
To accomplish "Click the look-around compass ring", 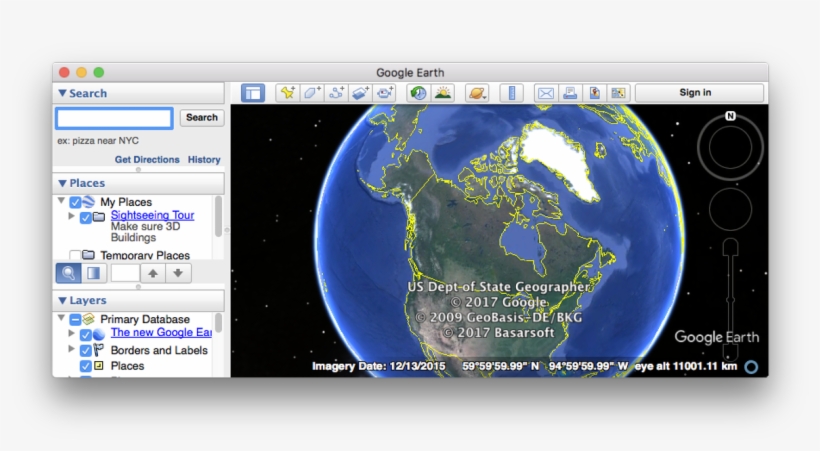I will (730, 148).
